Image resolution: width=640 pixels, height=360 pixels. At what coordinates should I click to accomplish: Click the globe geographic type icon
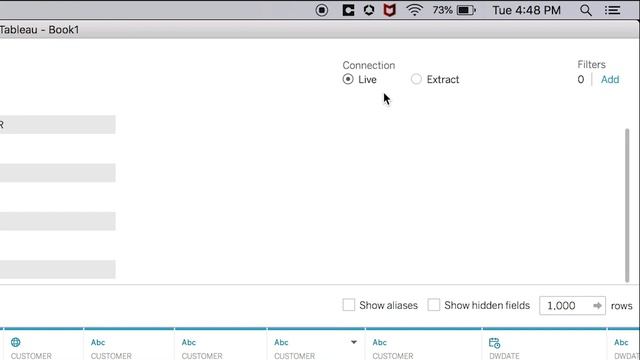click(x=16, y=342)
